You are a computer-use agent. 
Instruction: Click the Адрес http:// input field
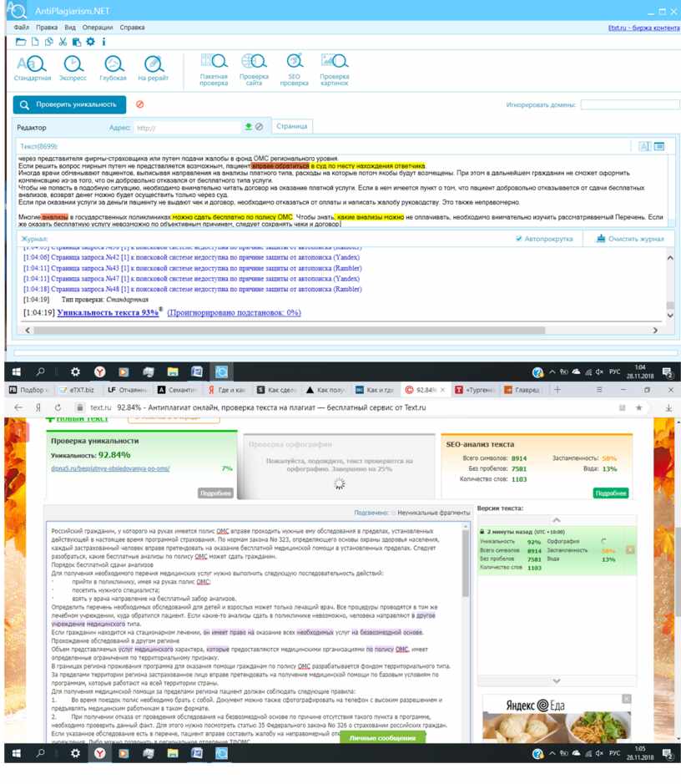pyautogui.click(x=187, y=128)
